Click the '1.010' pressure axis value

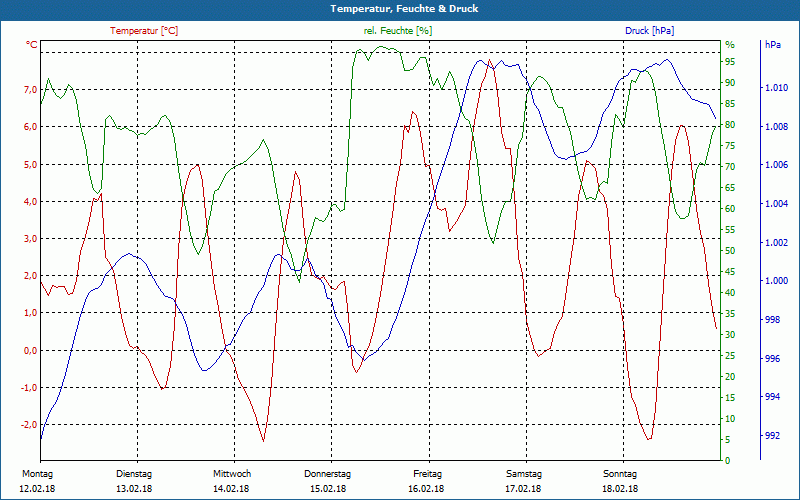[776, 88]
